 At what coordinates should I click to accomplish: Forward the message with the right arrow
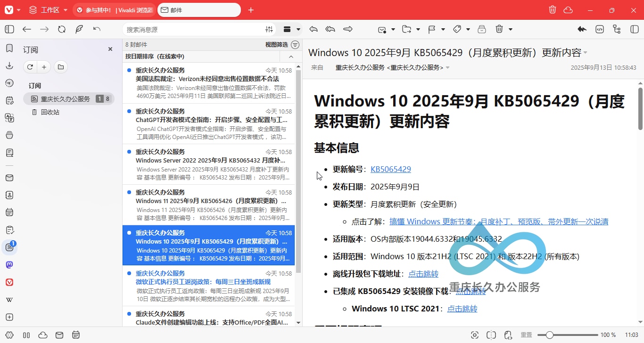pyautogui.click(x=348, y=29)
